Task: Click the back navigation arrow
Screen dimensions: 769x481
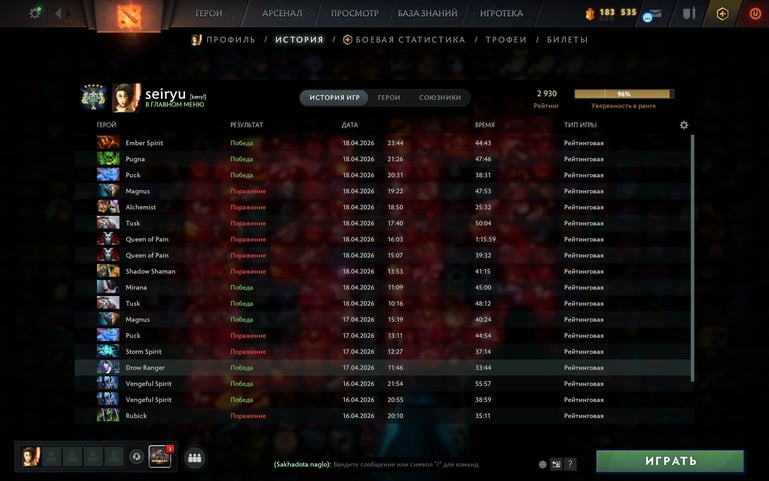Action: coord(58,13)
